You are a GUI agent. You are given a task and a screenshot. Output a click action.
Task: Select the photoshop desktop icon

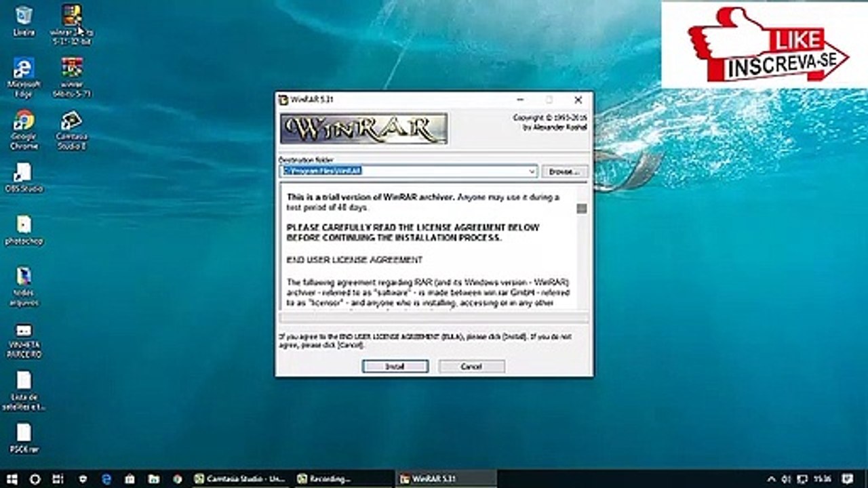(x=24, y=230)
